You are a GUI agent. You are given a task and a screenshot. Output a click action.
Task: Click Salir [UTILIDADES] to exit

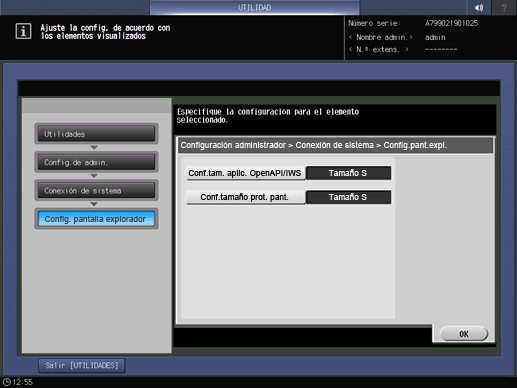tap(82, 366)
